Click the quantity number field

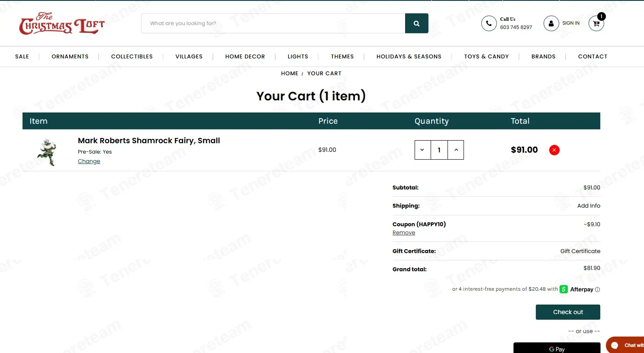pyautogui.click(x=439, y=150)
